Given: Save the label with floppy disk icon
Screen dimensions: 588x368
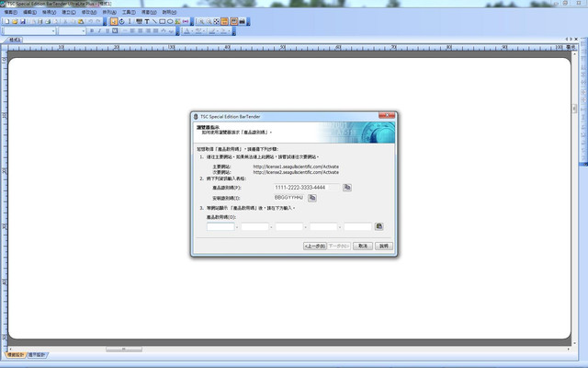Looking at the screenshot, I should (22, 21).
